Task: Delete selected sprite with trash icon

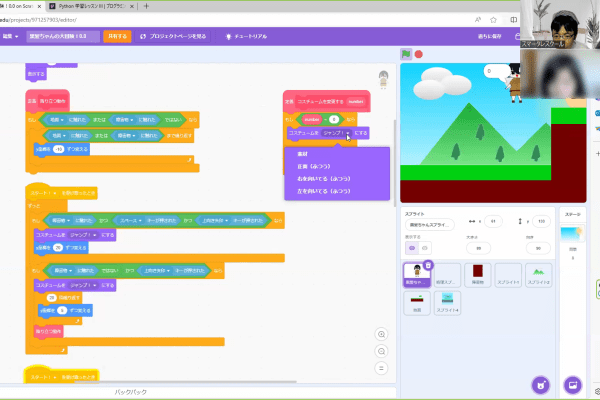Action: click(429, 264)
